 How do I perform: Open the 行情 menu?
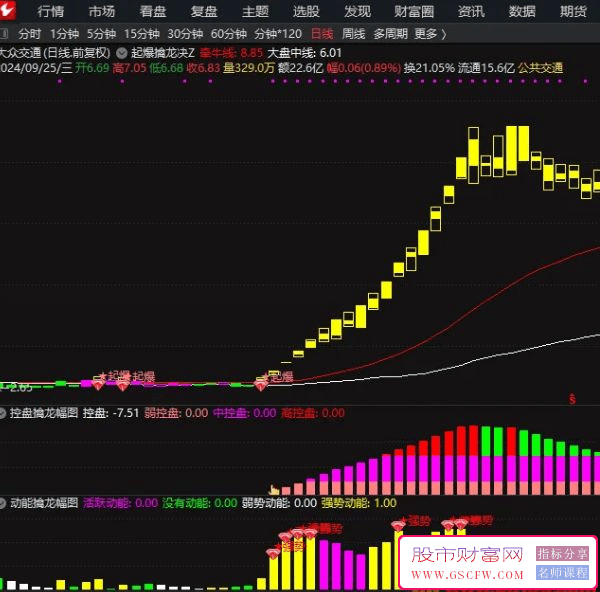point(51,11)
